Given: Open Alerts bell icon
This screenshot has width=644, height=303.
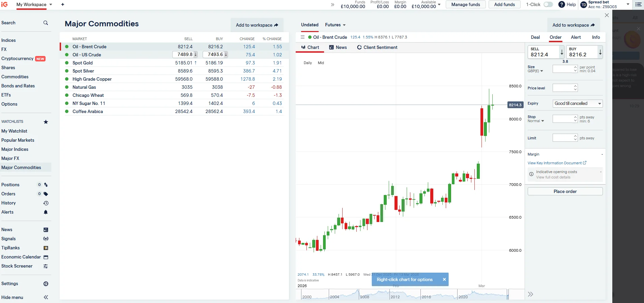Looking at the screenshot, I should click(46, 212).
